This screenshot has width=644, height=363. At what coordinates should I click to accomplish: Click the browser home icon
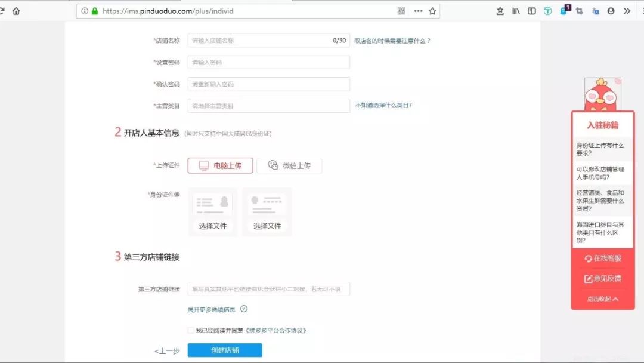(x=16, y=11)
